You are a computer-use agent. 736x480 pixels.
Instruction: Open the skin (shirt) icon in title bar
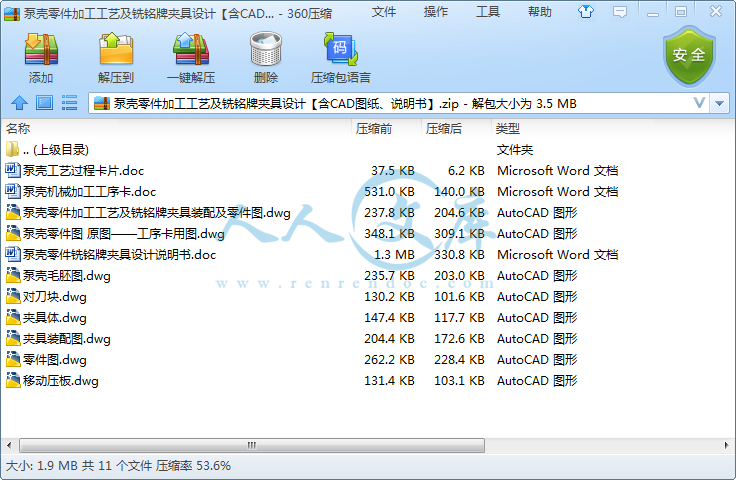[x=585, y=11]
